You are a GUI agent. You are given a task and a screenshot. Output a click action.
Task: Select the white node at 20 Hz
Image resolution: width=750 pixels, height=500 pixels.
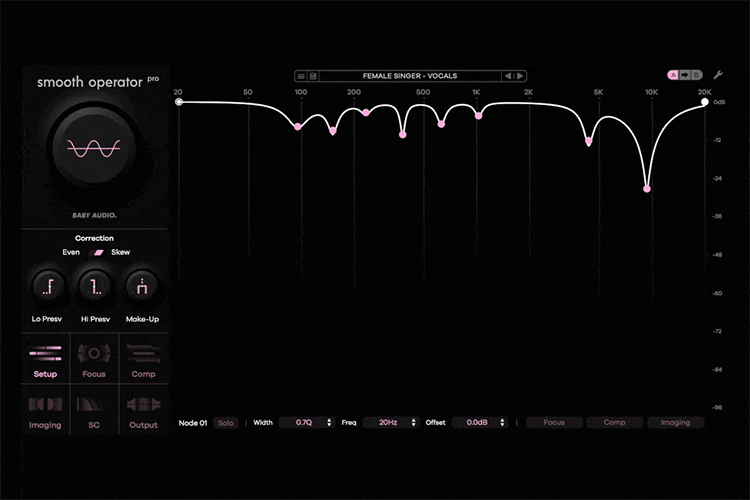click(179, 102)
